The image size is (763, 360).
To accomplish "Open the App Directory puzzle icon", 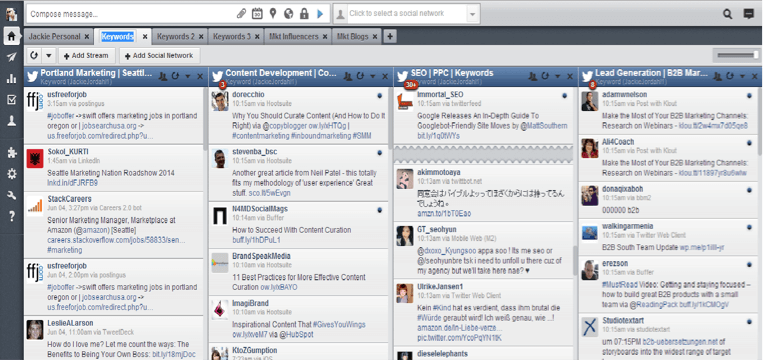I will click(12, 153).
